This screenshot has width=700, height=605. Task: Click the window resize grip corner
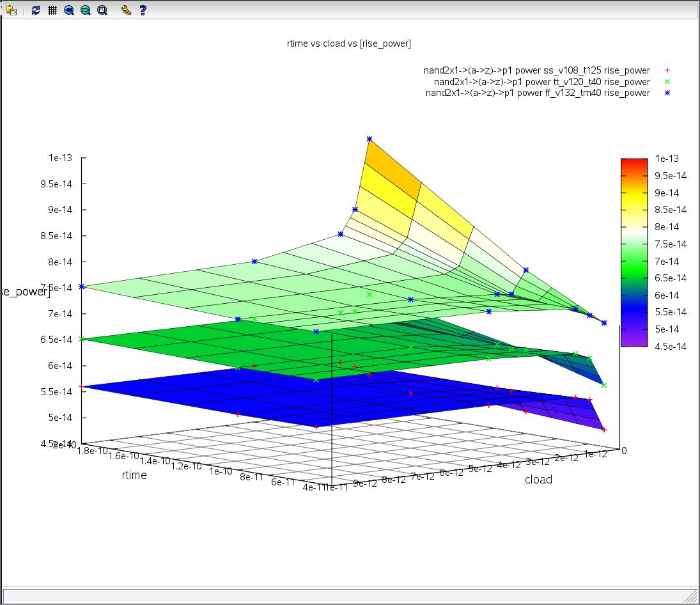click(692, 597)
